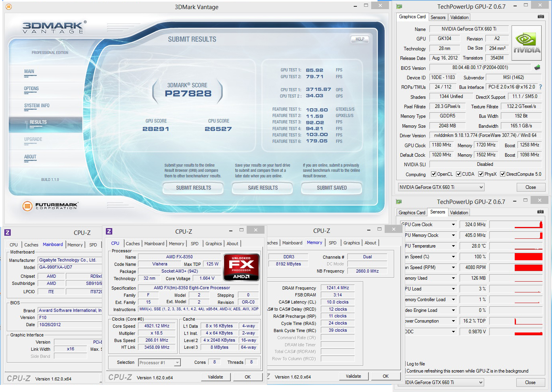Save the BIOS using the green chip icon

click(x=537, y=67)
